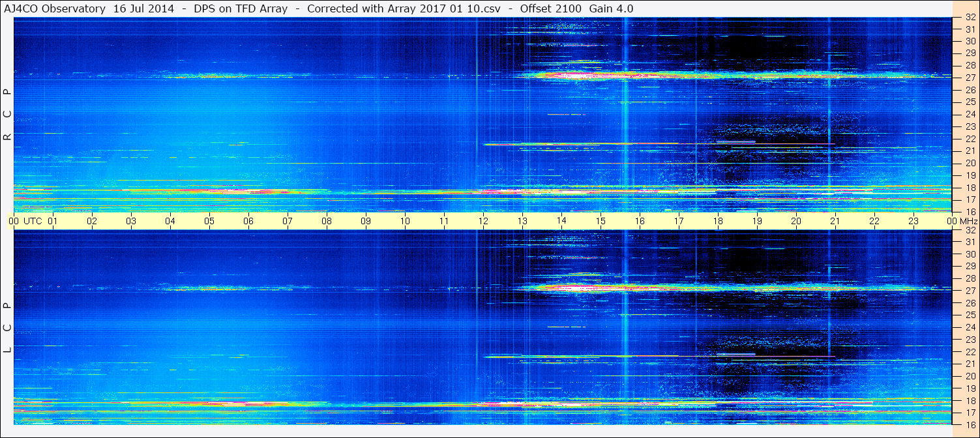Click the 20 MHz tick of RCP chart

tap(970, 163)
